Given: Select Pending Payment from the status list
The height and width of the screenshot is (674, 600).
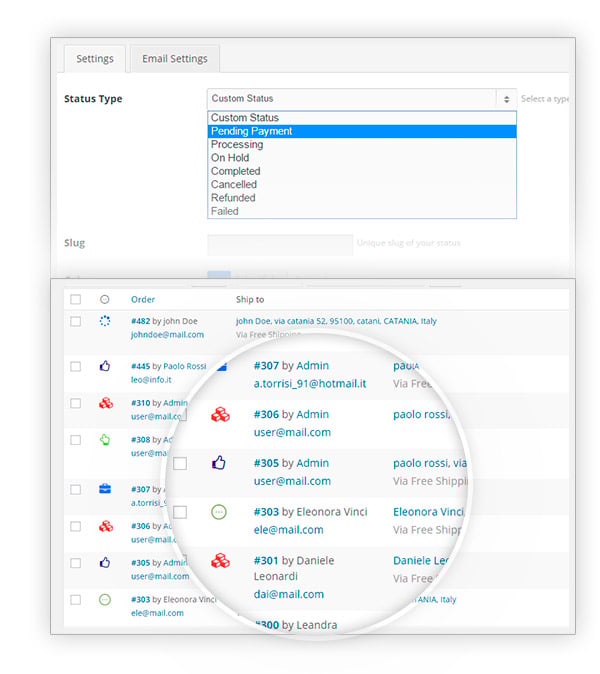Looking at the screenshot, I should point(361,131).
